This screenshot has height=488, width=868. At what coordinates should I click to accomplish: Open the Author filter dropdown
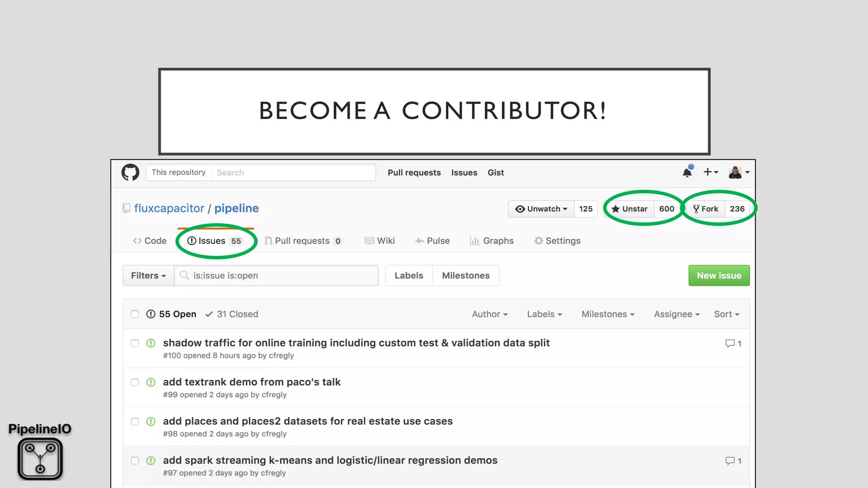point(490,314)
